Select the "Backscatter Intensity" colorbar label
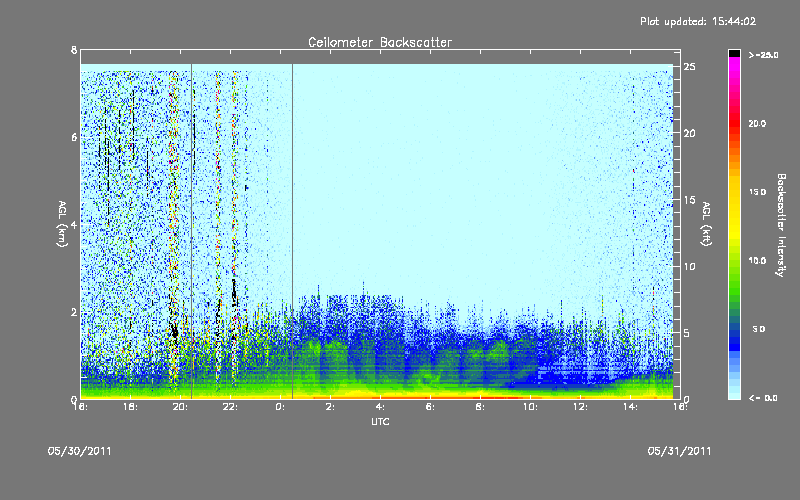Screen dimensions: 800x500 (781, 225)
